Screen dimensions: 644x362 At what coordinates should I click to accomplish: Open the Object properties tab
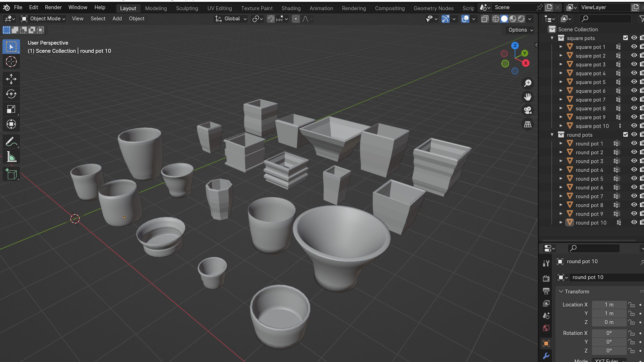546,344
